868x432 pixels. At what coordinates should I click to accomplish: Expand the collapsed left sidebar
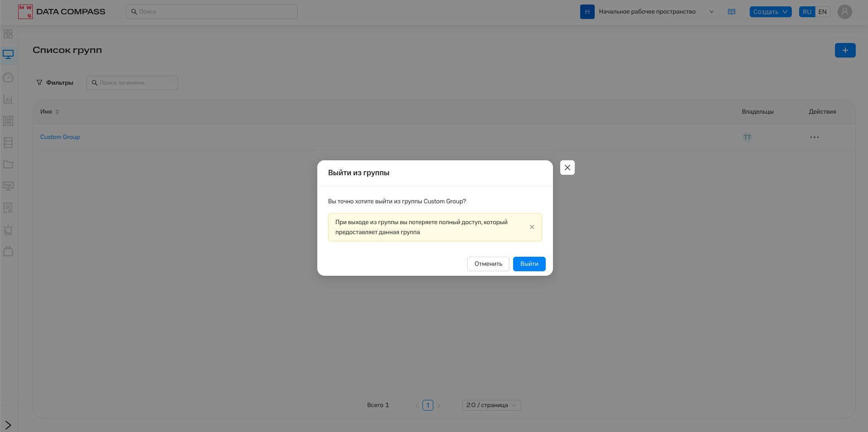[8, 425]
